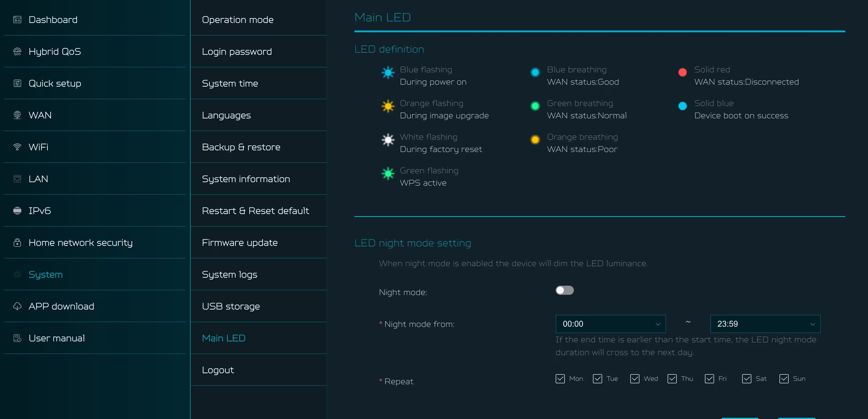Click the Hybrid QoS gauge icon

[17, 52]
